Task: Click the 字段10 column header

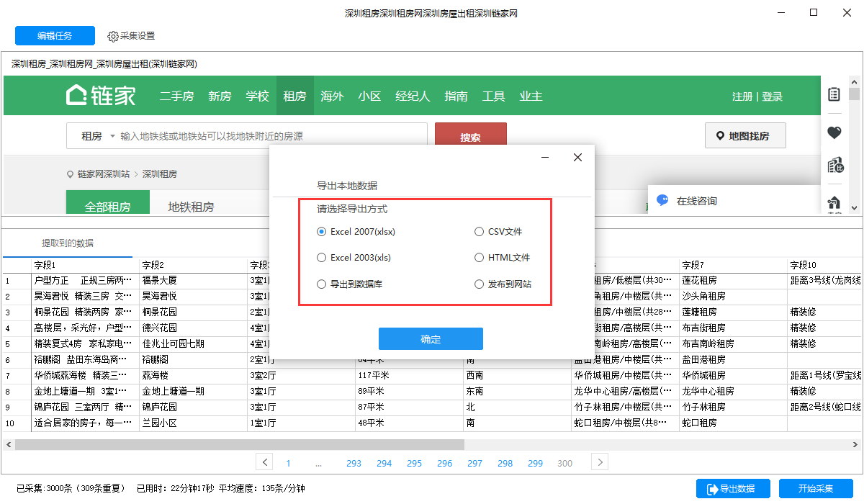Action: 825,265
